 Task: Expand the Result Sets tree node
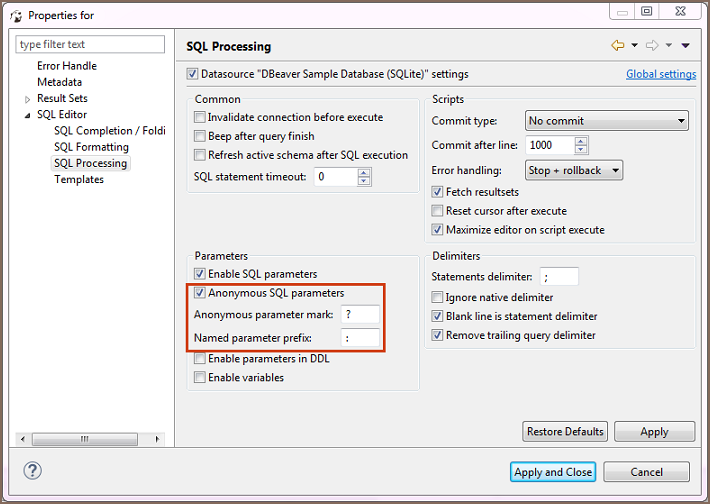pyautogui.click(x=28, y=99)
